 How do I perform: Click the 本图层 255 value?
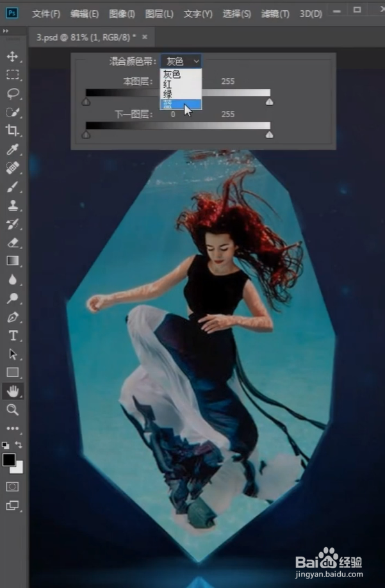click(x=228, y=81)
